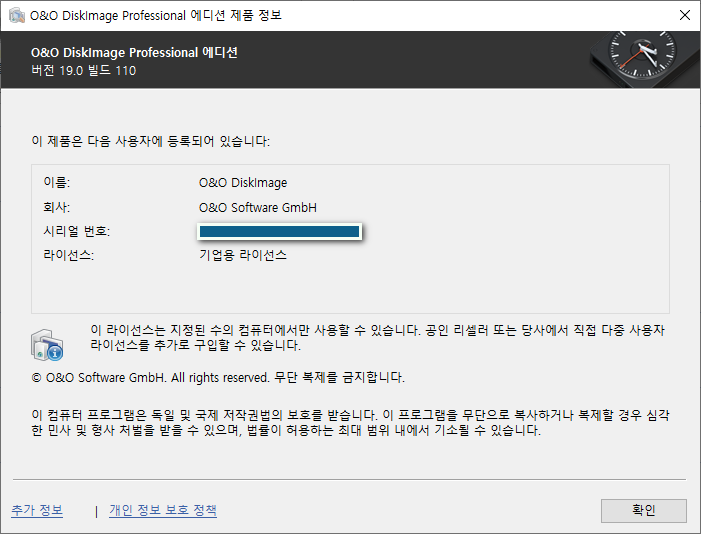Open the 추가 정보 link
This screenshot has height=534, width=701.
point(37,510)
